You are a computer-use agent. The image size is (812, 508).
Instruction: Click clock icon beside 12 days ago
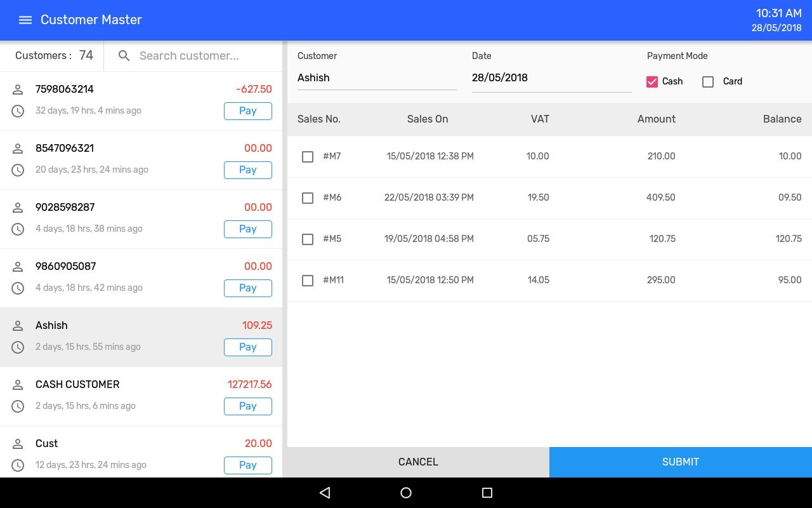tap(18, 465)
